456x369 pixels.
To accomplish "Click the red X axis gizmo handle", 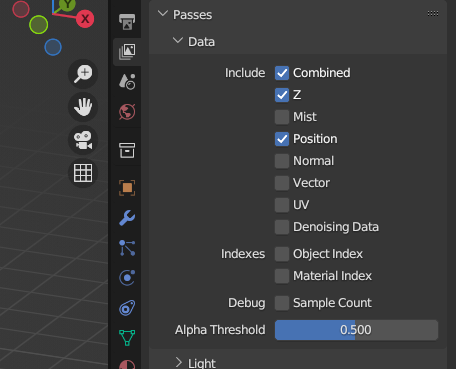I will [85, 19].
